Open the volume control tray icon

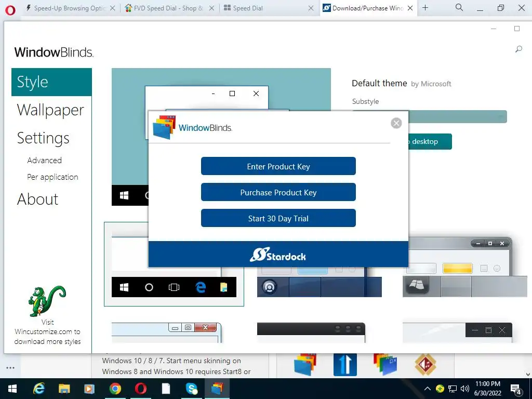[x=465, y=389]
